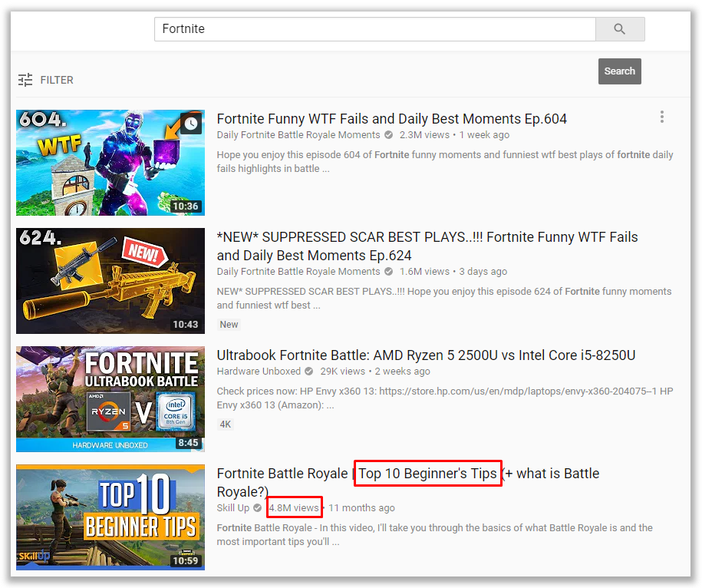Click the '2 weeks ago' text
The height and width of the screenshot is (588, 702).
pos(403,372)
